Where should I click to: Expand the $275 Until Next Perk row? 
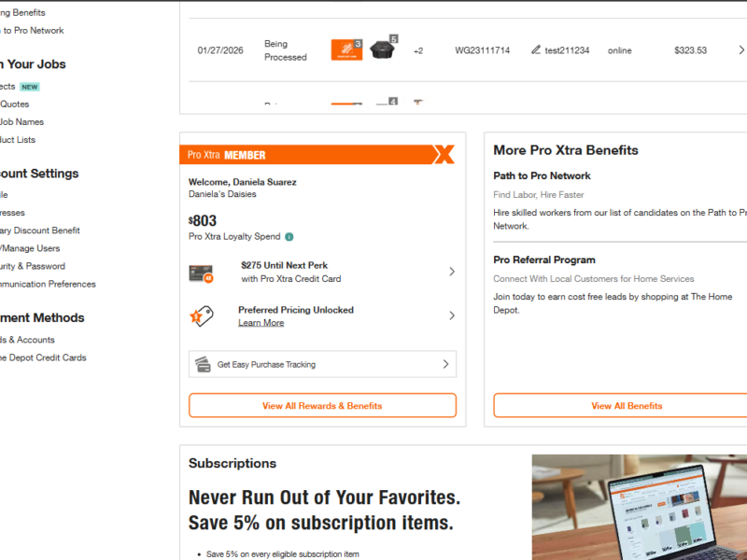tap(452, 272)
